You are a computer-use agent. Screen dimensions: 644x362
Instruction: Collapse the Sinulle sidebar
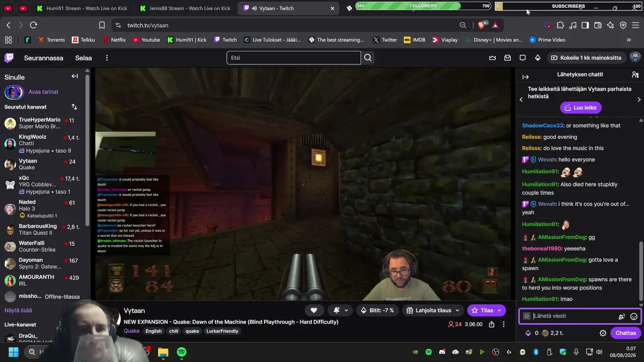click(74, 76)
